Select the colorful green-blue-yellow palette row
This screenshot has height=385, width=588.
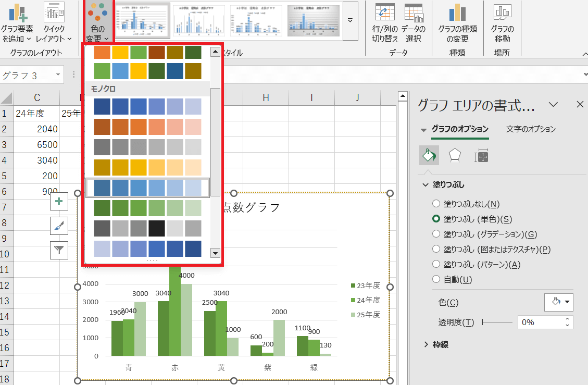147,71
